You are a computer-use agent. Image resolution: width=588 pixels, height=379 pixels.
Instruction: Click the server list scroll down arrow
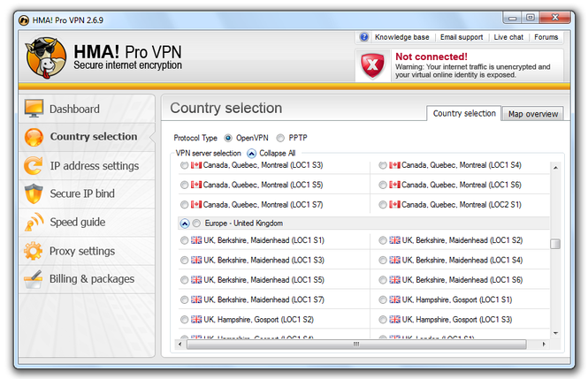[x=555, y=333]
